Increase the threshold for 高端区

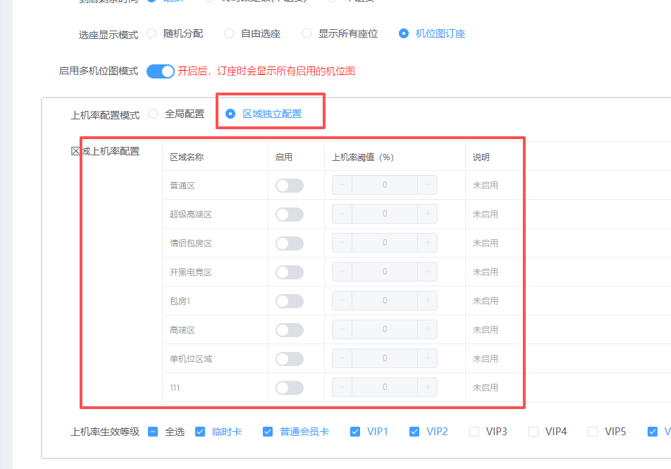(x=428, y=329)
